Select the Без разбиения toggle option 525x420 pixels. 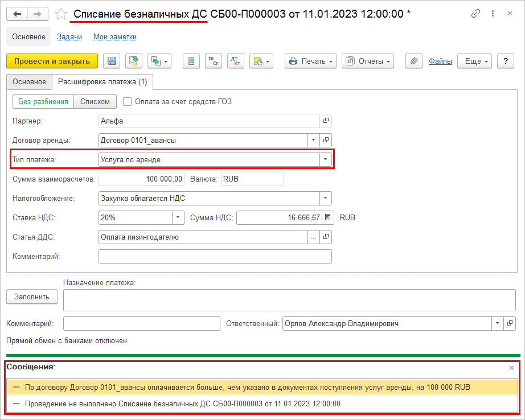coord(43,102)
